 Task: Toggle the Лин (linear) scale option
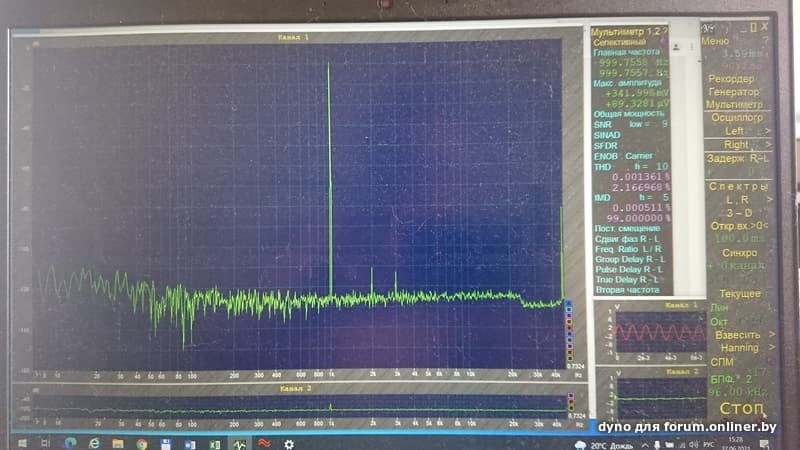[x=719, y=308]
